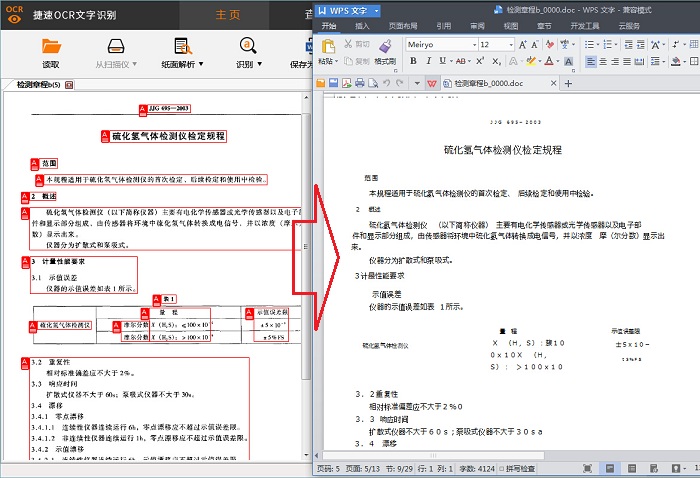Click the highlight color swatch

coord(530,61)
